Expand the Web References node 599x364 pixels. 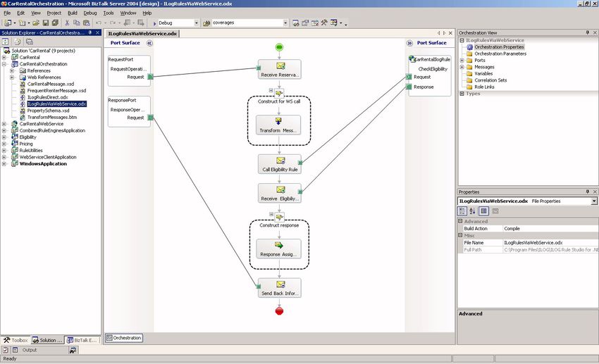12,77
